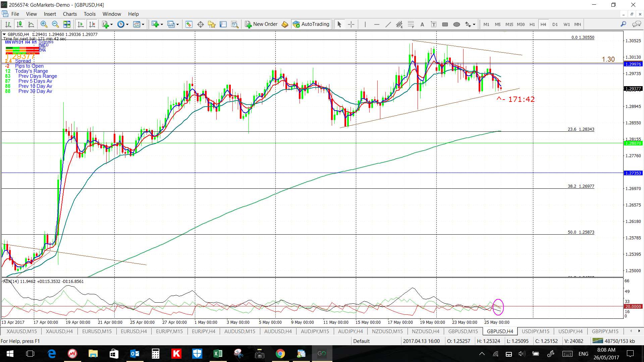Viewport: 644px width, 362px height.
Task: Switch to M15 timeframe
Action: click(509, 24)
